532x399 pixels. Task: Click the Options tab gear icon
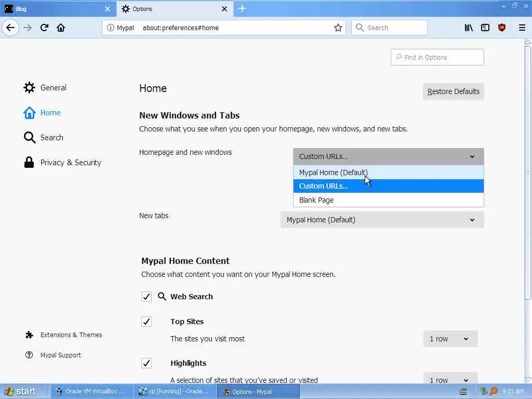point(126,9)
